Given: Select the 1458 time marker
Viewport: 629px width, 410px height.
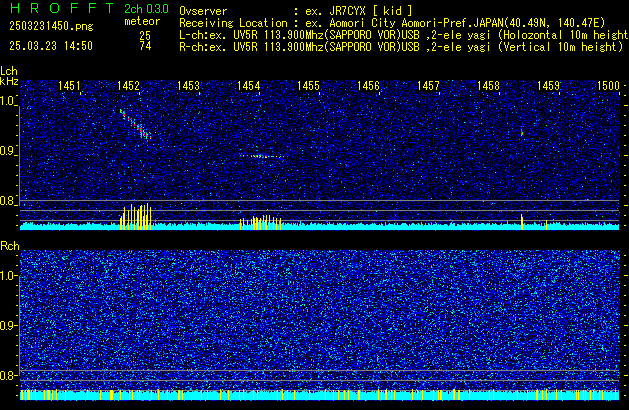Looking at the screenshot, I should [x=488, y=86].
